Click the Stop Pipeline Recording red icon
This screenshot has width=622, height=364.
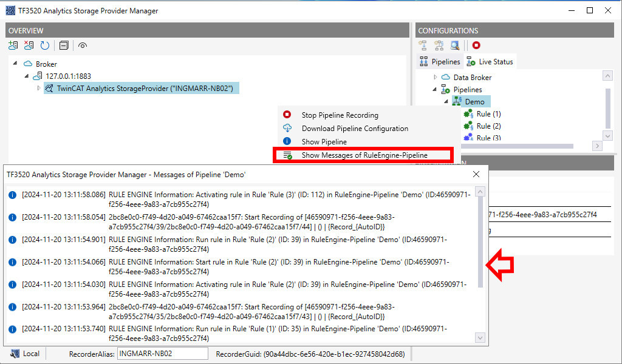point(287,115)
